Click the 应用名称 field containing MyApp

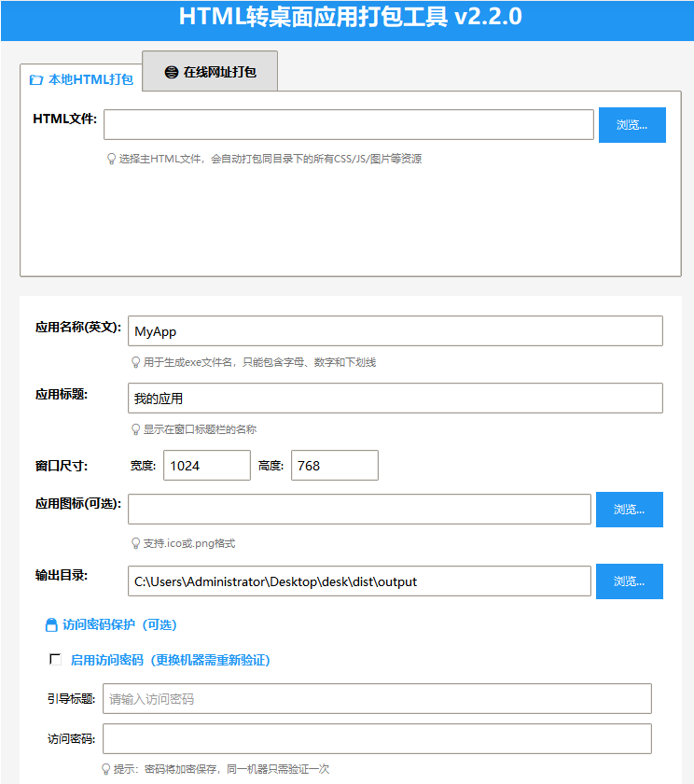click(395, 331)
